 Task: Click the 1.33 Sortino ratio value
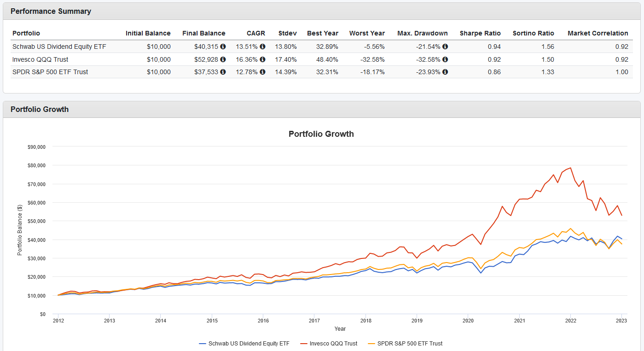click(548, 72)
